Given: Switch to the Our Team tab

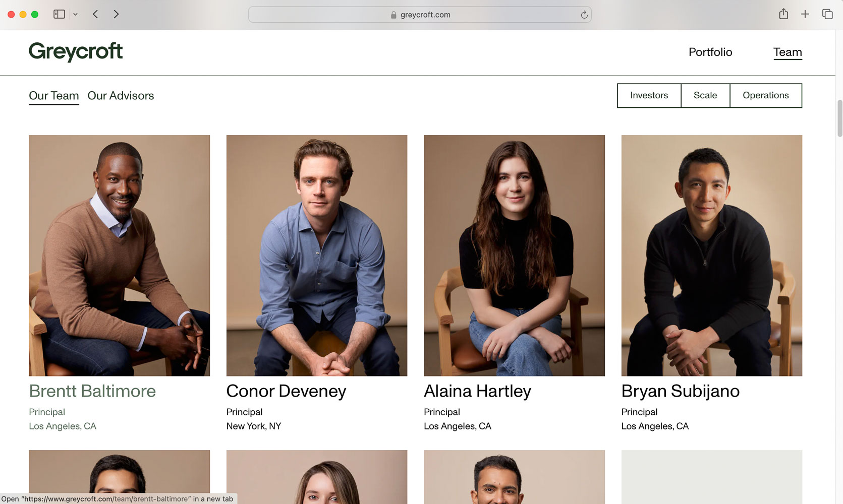Looking at the screenshot, I should (54, 96).
